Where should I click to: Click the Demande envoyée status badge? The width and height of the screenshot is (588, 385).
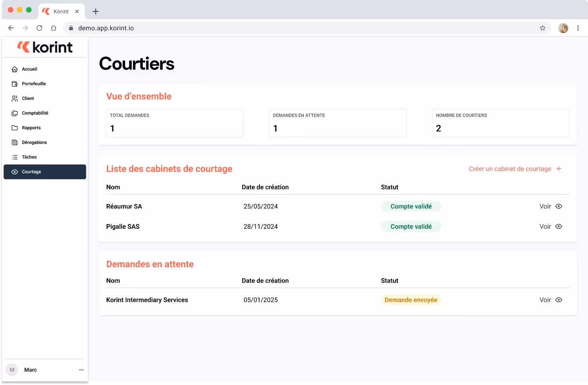tap(411, 299)
